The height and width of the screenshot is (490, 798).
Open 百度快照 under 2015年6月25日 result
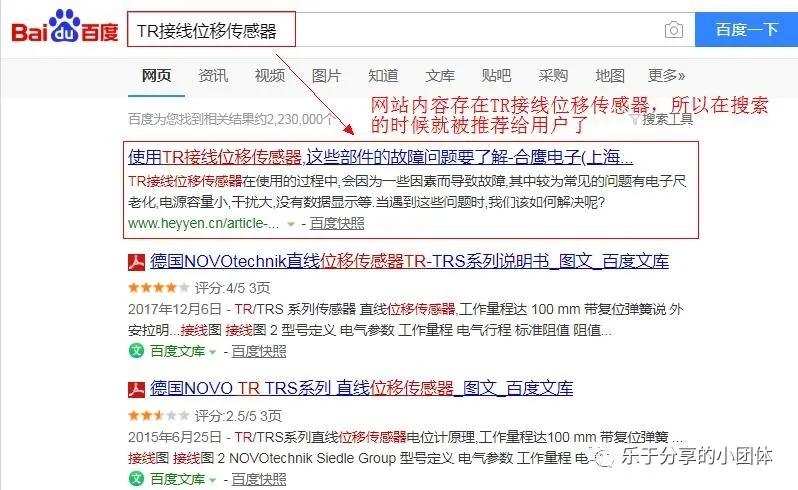(259, 479)
